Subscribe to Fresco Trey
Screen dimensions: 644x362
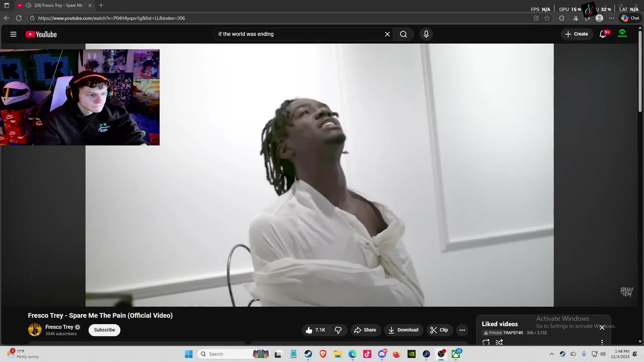(105, 330)
